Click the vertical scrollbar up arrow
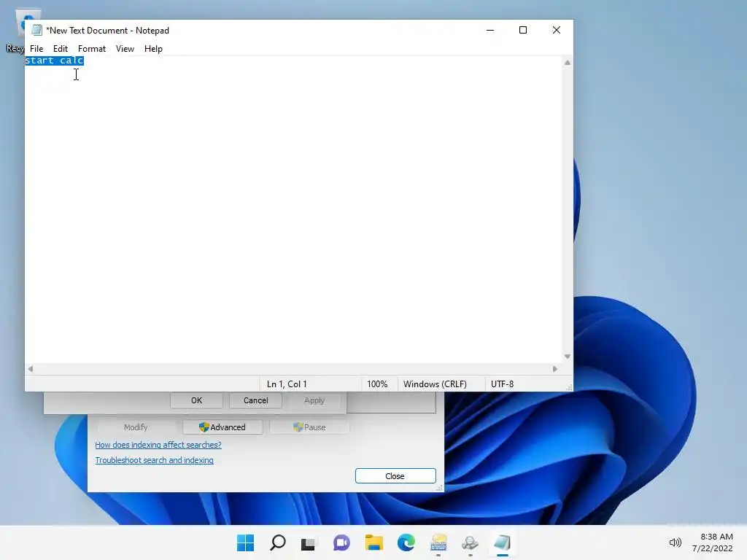Screen dimensions: 747x560 coord(568,63)
